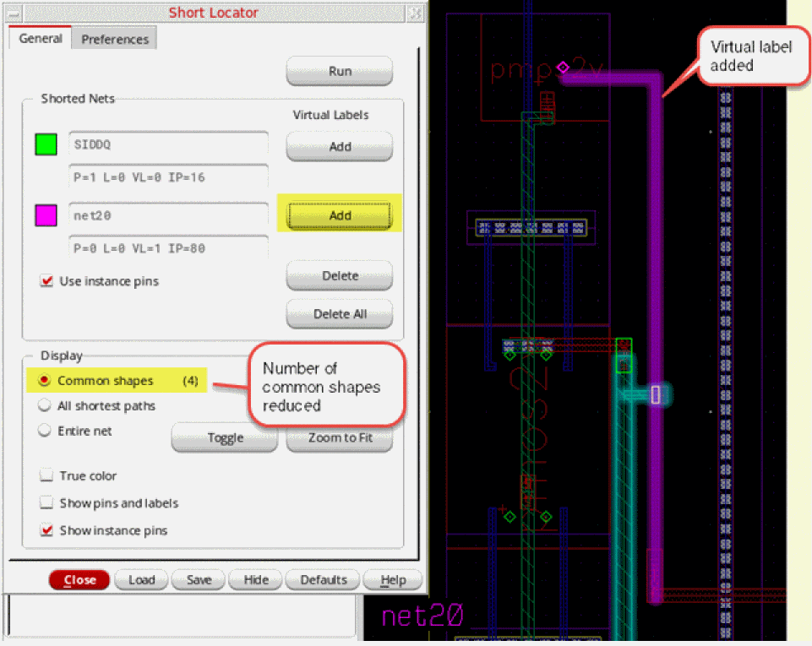Screen dimensions: 812x646
Task: Open the Preferences tab
Action: point(114,40)
